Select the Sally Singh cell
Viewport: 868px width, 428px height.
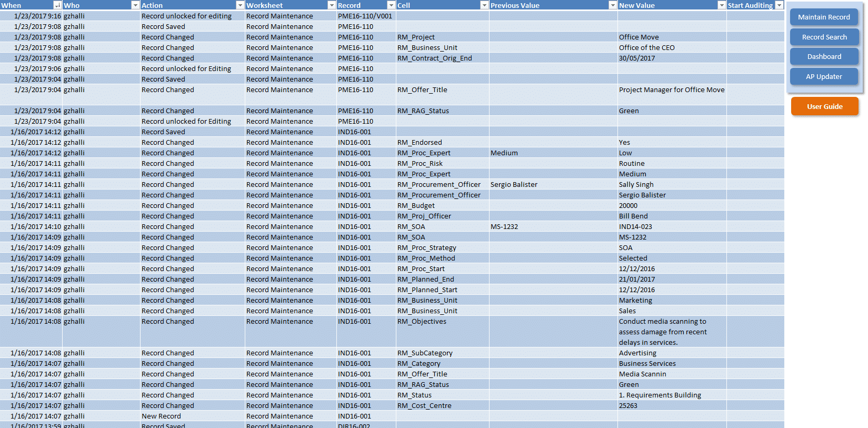(672, 184)
